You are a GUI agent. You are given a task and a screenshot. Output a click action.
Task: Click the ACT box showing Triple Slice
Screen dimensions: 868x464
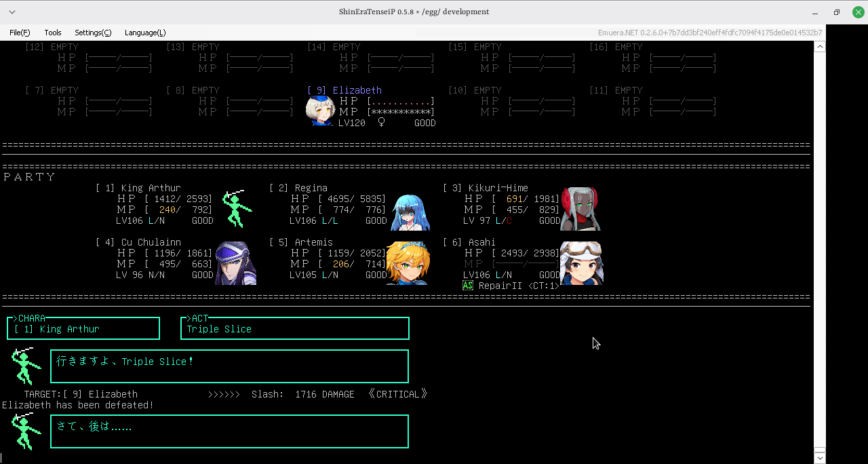pos(295,328)
